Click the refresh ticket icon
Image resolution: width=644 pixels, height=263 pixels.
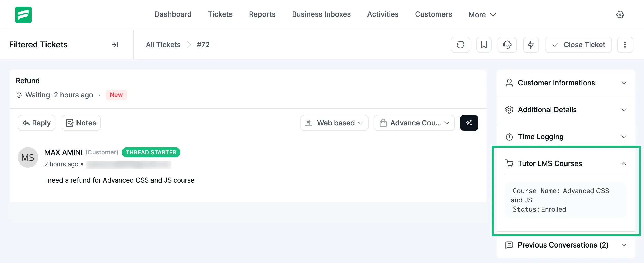click(461, 45)
